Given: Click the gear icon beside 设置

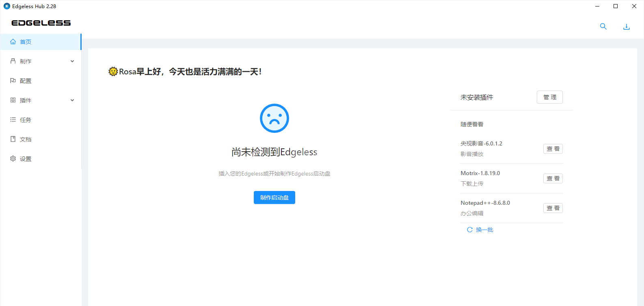Looking at the screenshot, I should point(13,158).
